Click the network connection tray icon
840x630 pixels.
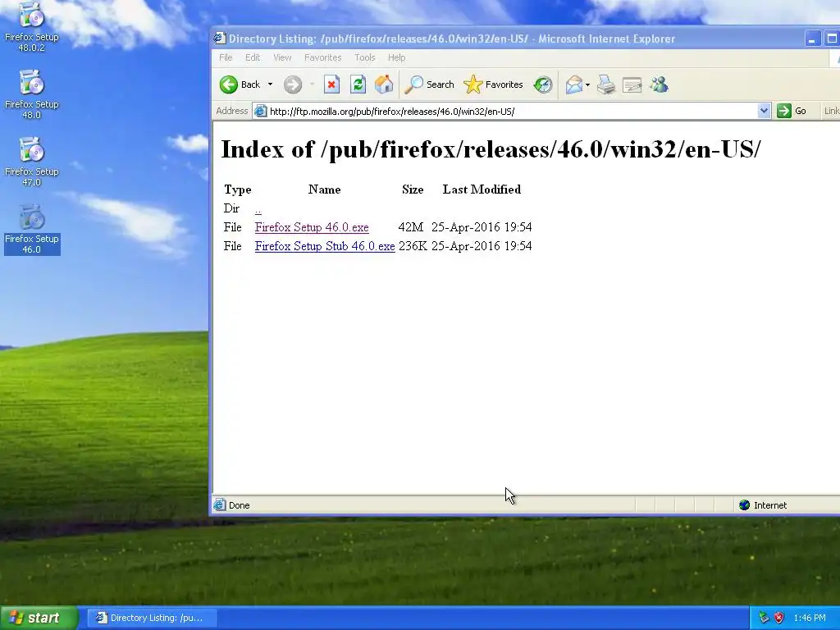(x=764, y=618)
